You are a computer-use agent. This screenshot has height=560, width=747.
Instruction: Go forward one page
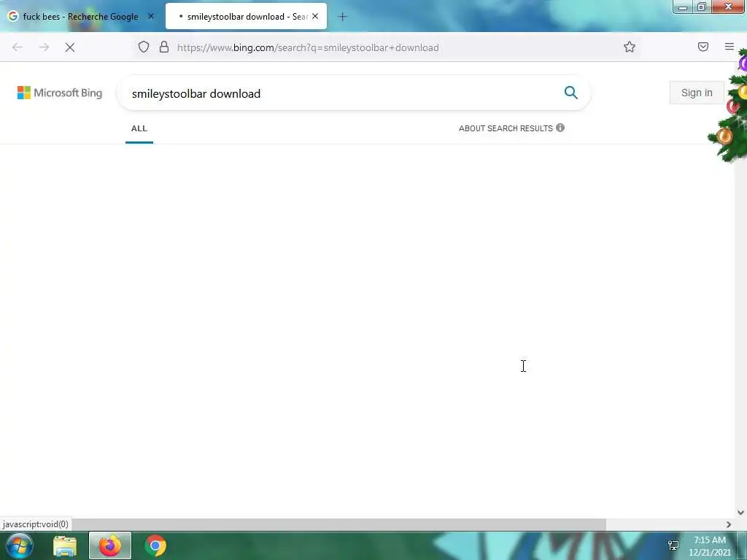(x=44, y=47)
